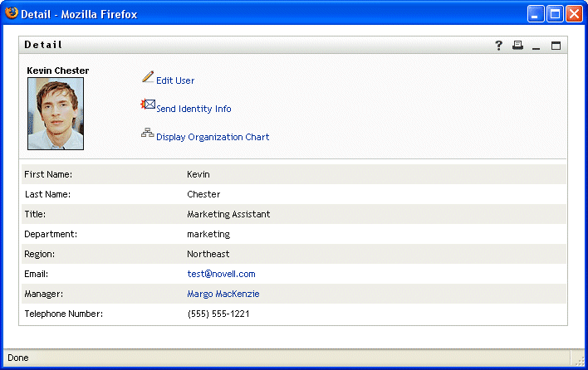Open Display Organization Chart link
Screen dimensions: 588x370
coord(213,137)
